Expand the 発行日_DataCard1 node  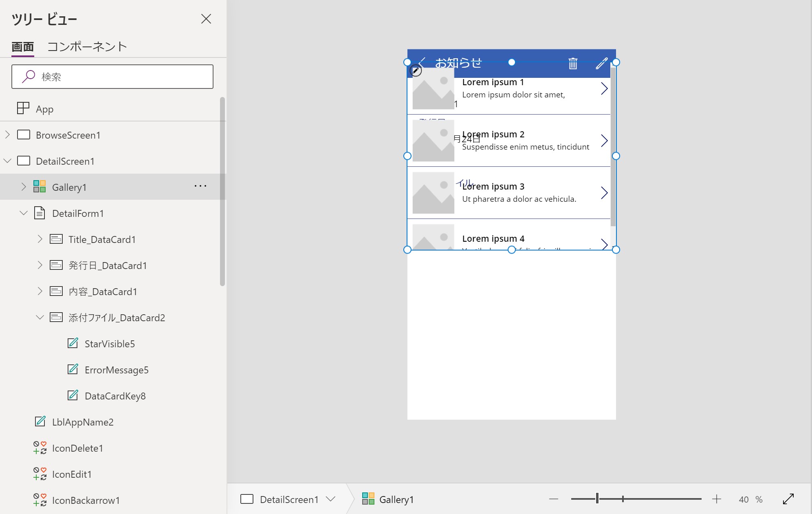tap(40, 265)
